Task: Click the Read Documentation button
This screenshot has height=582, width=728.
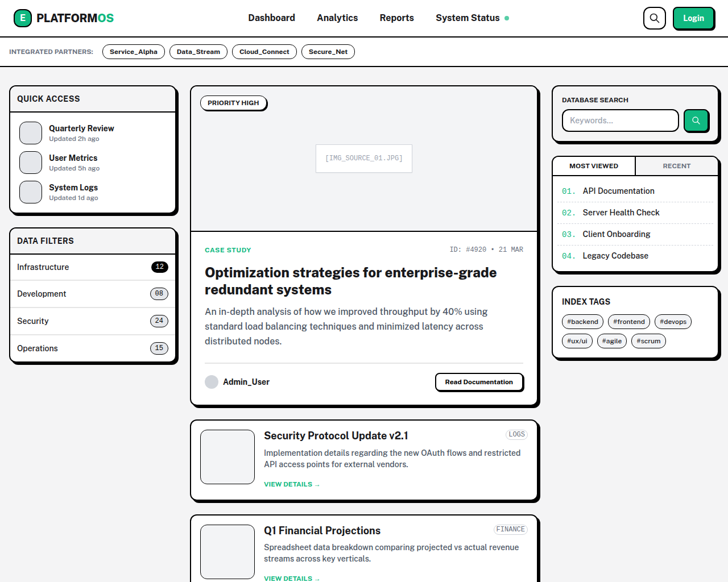Action: point(479,382)
